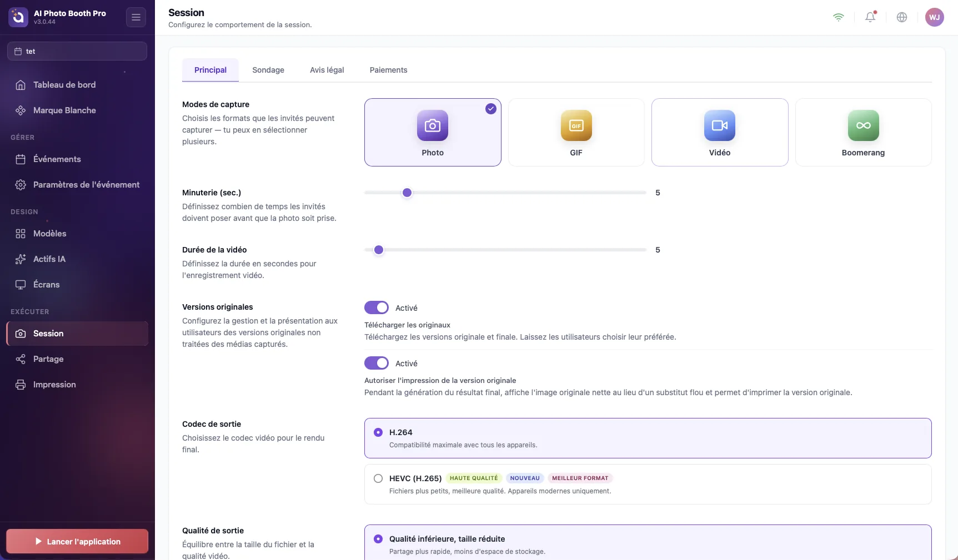
Task: Click the AI Photo Booth Pro logo
Action: 18,17
